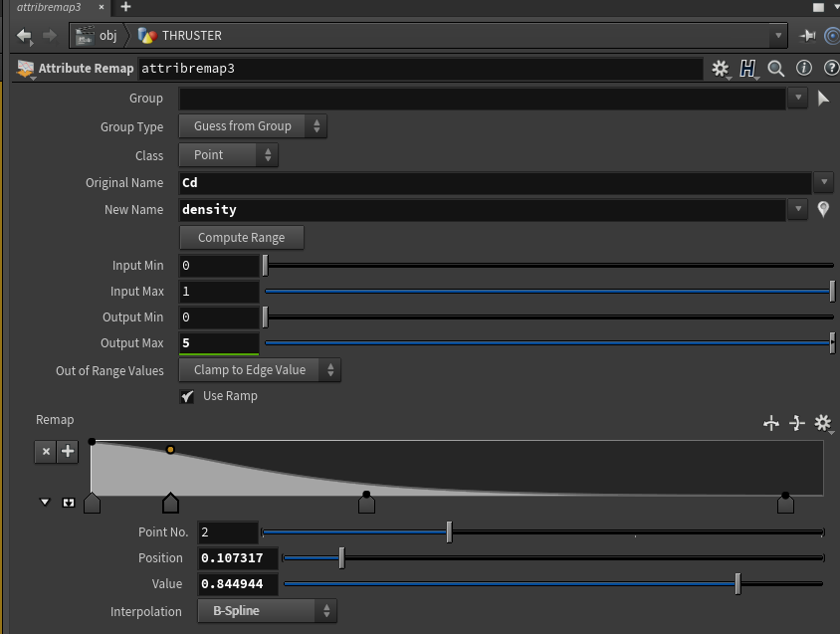Click the Point No. value field
Image resolution: width=840 pixels, height=634 pixels.
(228, 532)
